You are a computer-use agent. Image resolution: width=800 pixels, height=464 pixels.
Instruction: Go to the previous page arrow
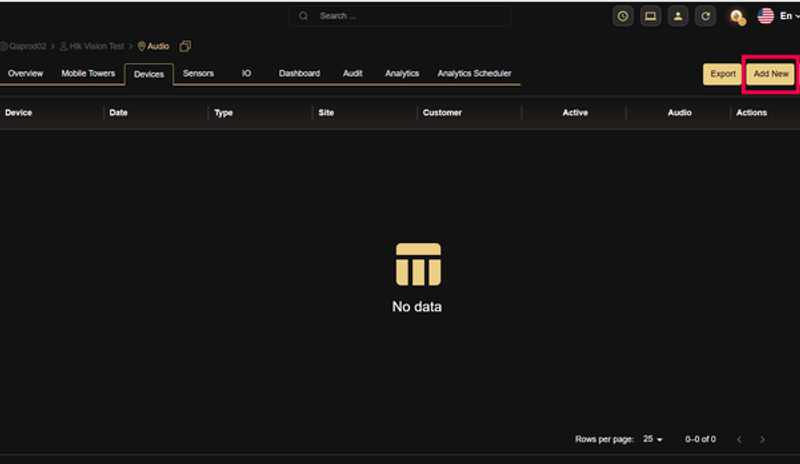click(x=739, y=439)
